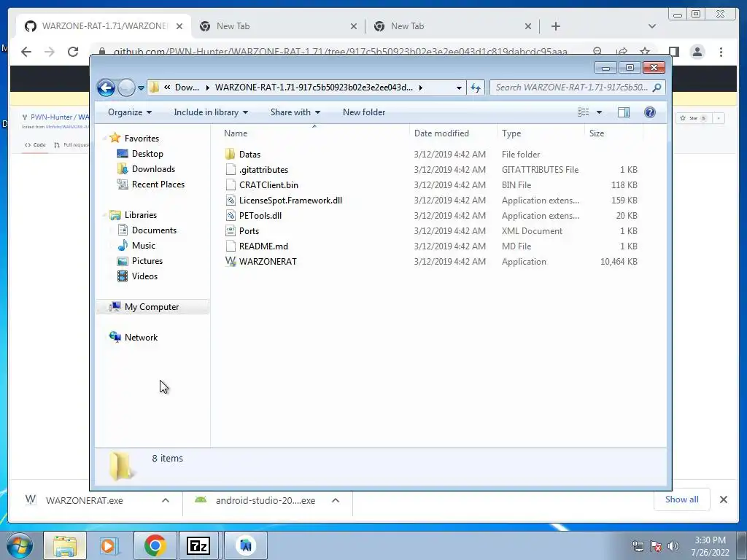Click the search magnifier icon in Explorer
The height and width of the screenshot is (560, 747).
657,87
